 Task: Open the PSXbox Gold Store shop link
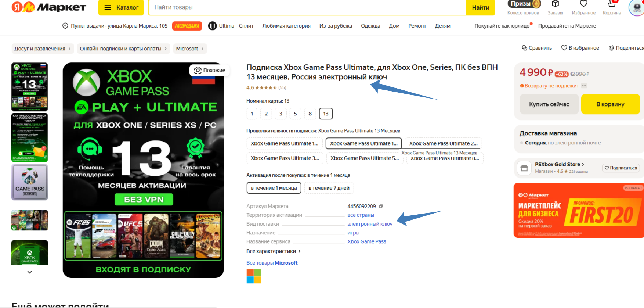point(560,164)
